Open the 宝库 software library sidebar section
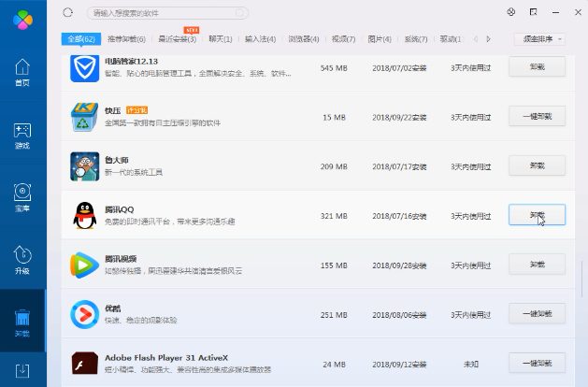This screenshot has width=588, height=387. coord(22,197)
